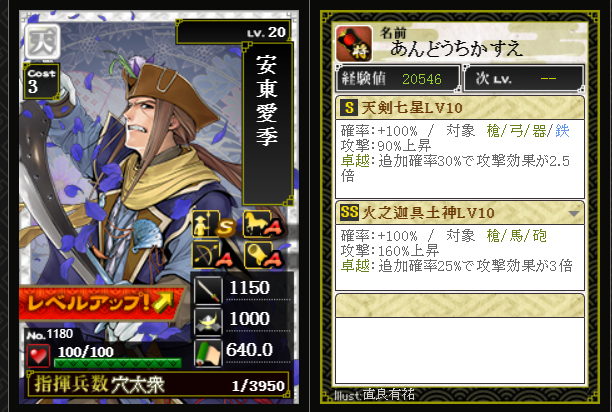The image size is (612, 412).
Task: Open the empty third skill slot header
Action: click(x=460, y=306)
